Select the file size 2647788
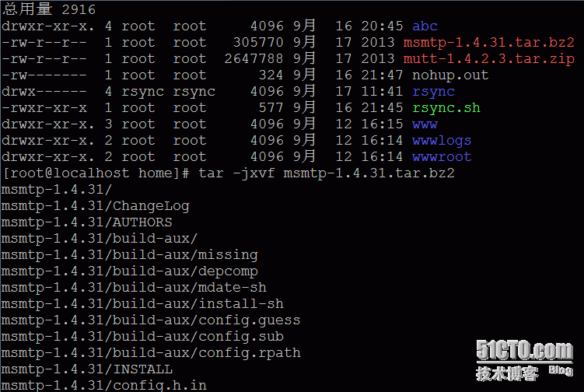This screenshot has width=584, height=392. coord(254,59)
